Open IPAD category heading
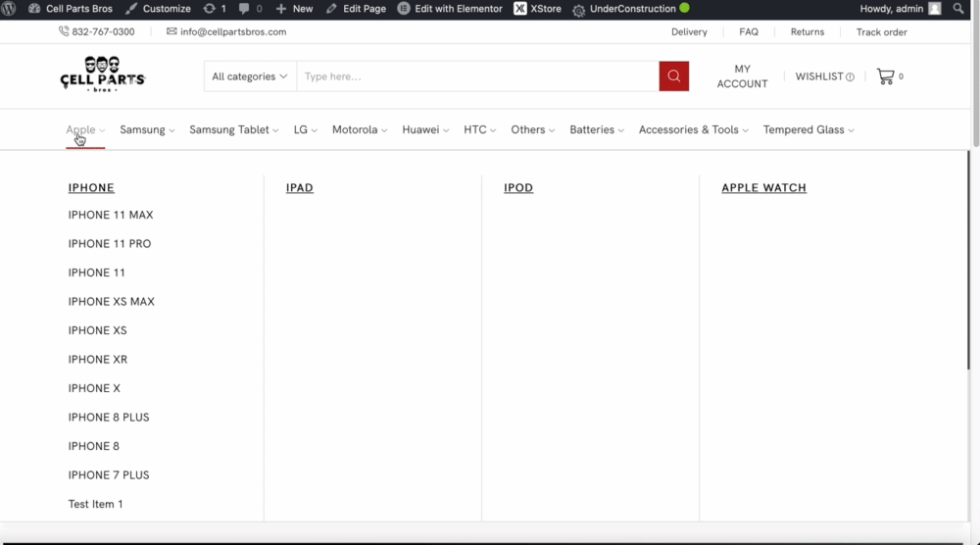Screen dimensions: 980x545 (299, 187)
